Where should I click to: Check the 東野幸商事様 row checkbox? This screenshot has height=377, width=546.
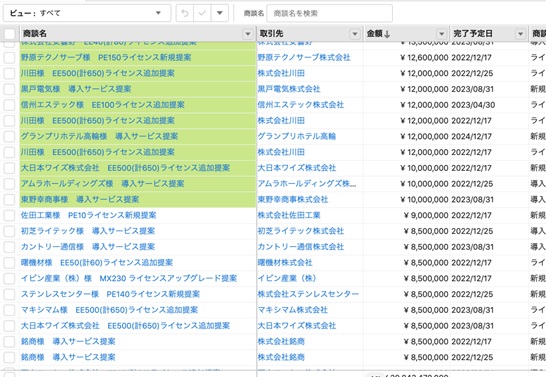(9, 199)
